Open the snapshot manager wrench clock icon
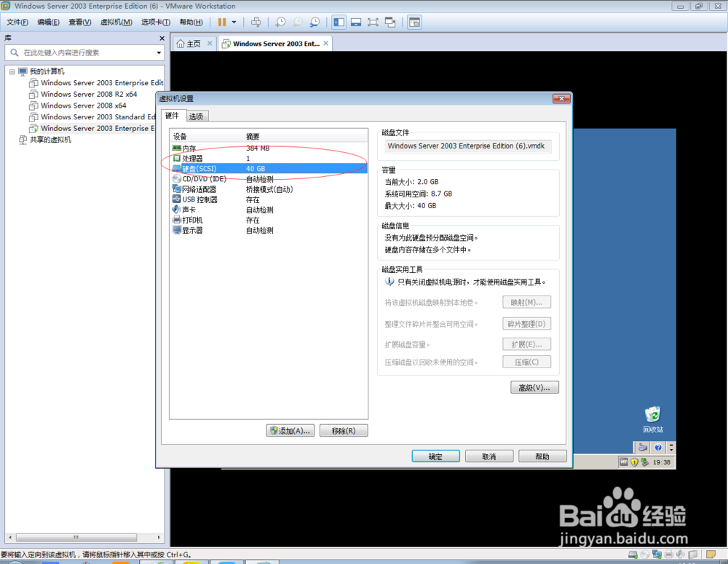This screenshot has height=564, width=728. tap(314, 23)
